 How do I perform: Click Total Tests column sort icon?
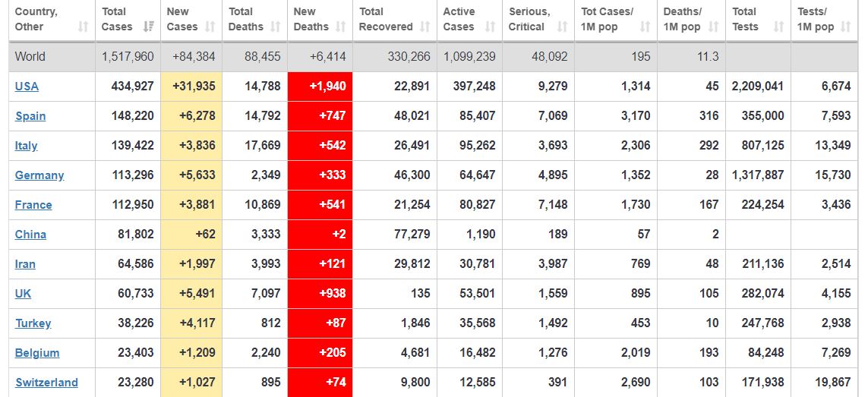tap(778, 27)
